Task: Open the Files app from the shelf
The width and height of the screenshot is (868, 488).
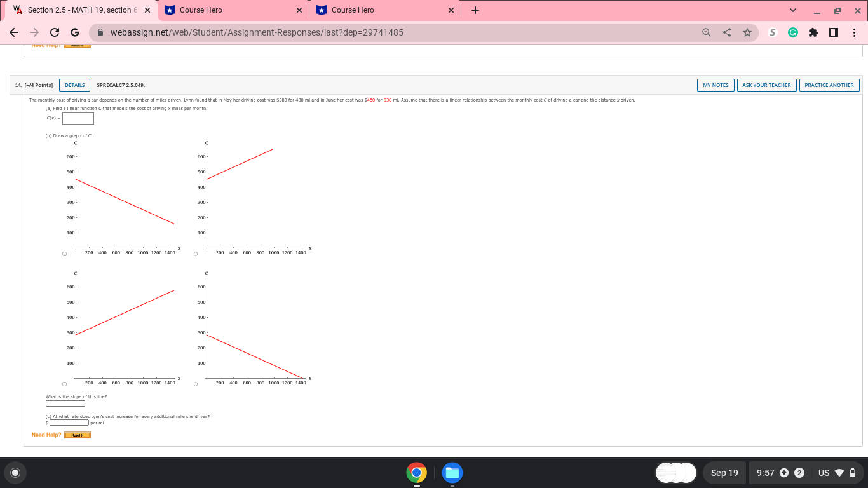Action: click(452, 473)
